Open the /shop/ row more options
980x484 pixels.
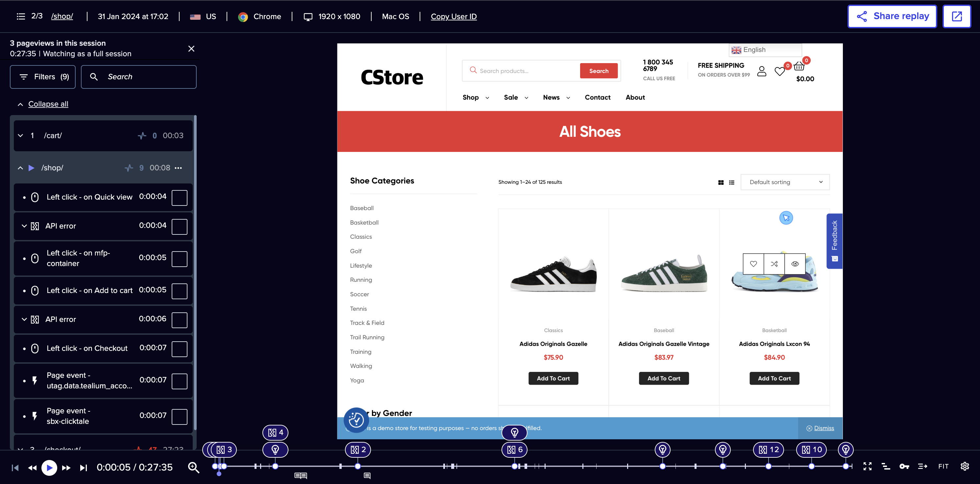click(178, 168)
